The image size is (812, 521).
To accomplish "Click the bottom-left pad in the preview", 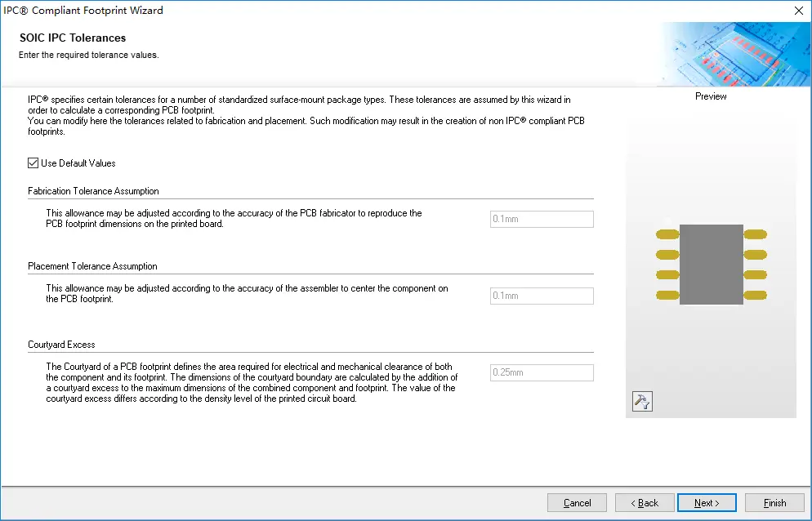I will [x=667, y=295].
